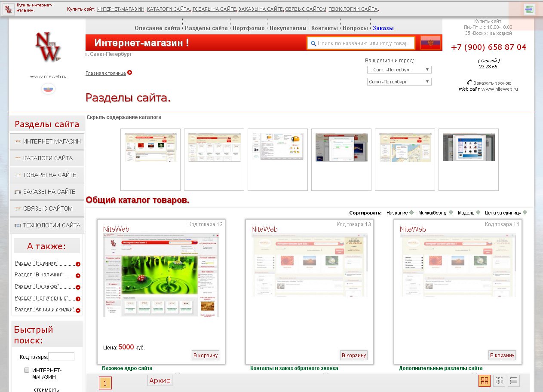Image resolution: width=543 pixels, height=392 pixels.
Task: Click the red arrow beside Раздел "Новинки"
Action: coord(78,264)
